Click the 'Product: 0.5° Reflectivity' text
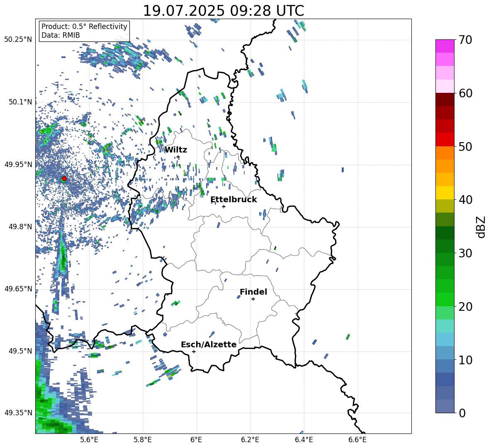The height and width of the screenshot is (448, 491). click(84, 27)
